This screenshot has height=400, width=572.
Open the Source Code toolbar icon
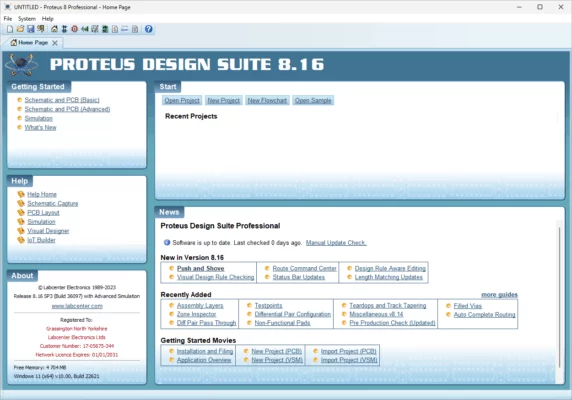coord(125,29)
